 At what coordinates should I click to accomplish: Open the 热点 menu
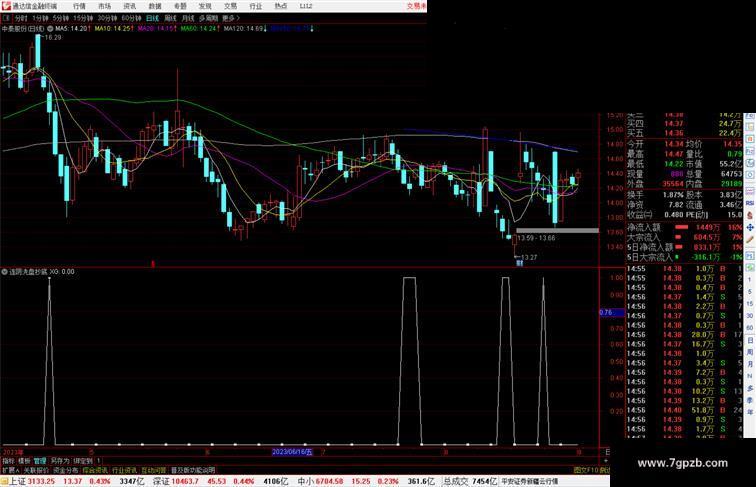281,6
